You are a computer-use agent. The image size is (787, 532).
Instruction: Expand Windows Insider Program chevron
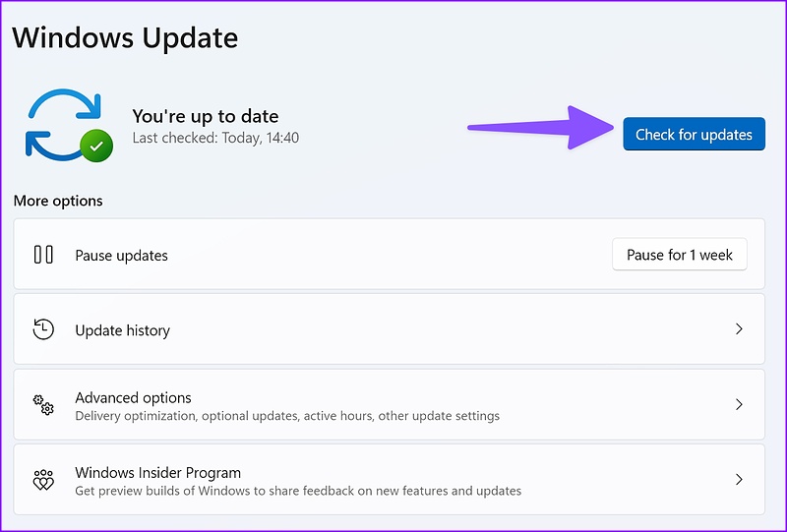tap(739, 480)
